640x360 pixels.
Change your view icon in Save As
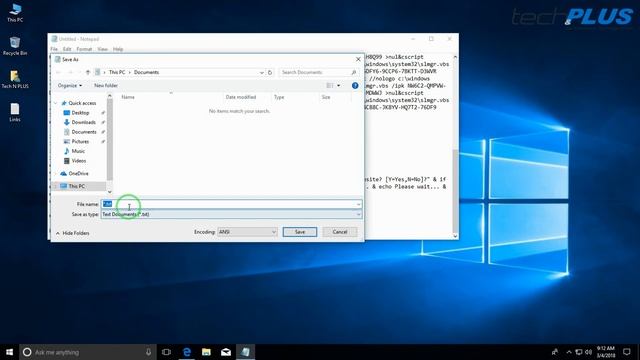coord(330,85)
